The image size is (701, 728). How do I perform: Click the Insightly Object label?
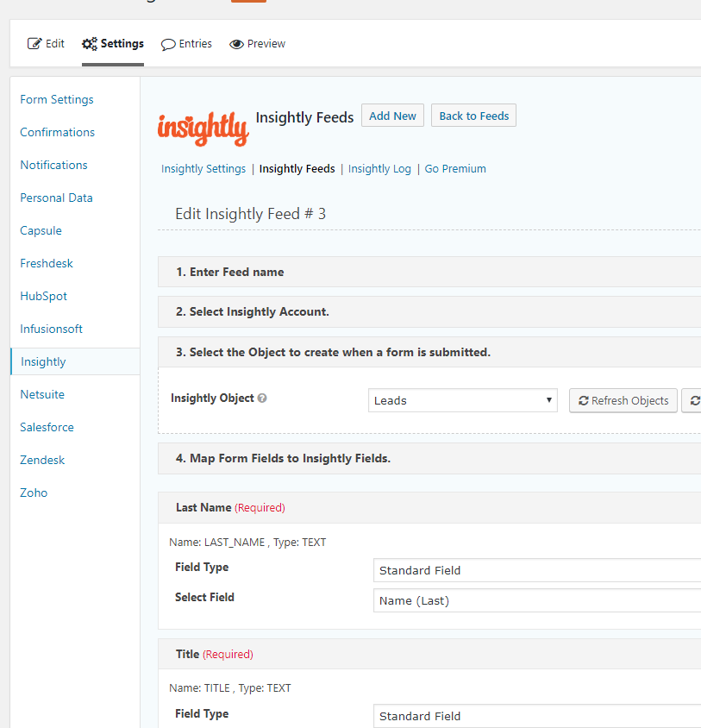(213, 398)
